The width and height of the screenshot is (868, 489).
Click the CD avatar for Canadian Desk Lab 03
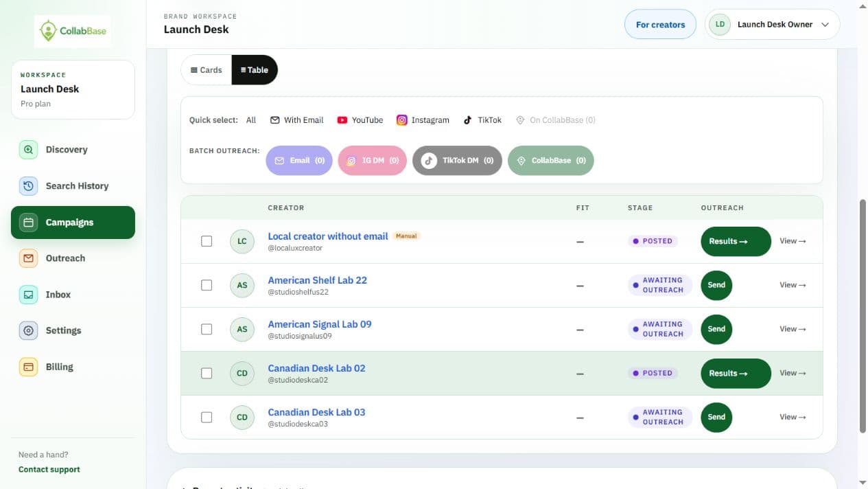(242, 417)
